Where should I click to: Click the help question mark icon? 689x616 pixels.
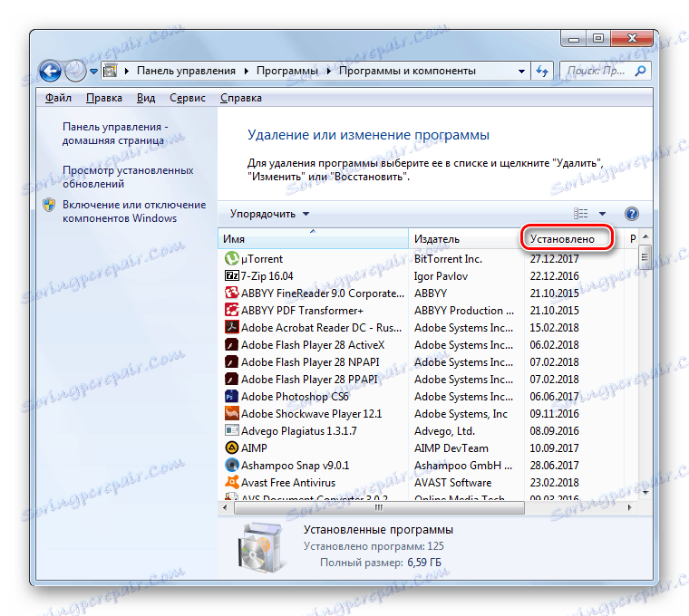point(632,214)
